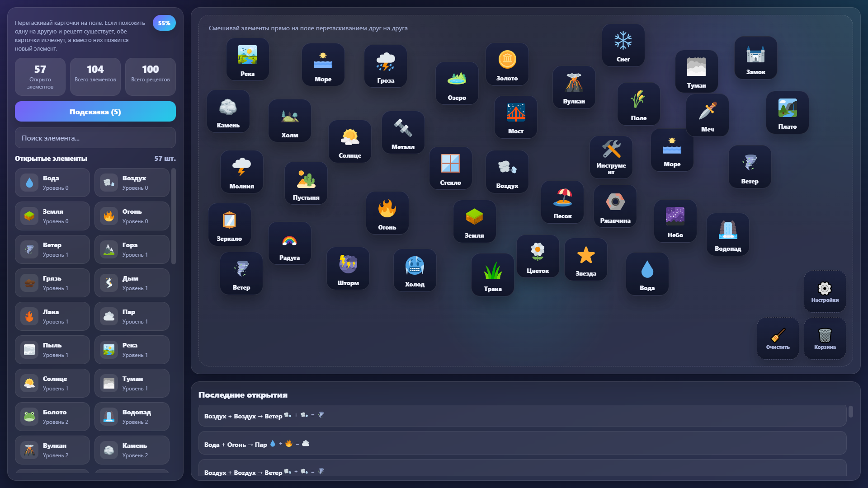Click the Звезда card
Screen dimensions: 868x488
click(586, 259)
